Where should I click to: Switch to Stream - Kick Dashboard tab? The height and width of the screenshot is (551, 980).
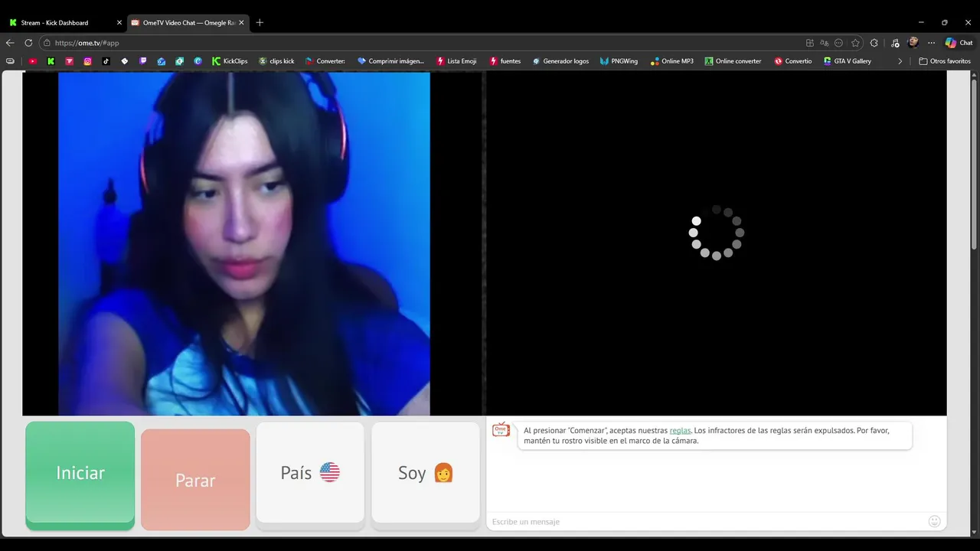coord(64,23)
